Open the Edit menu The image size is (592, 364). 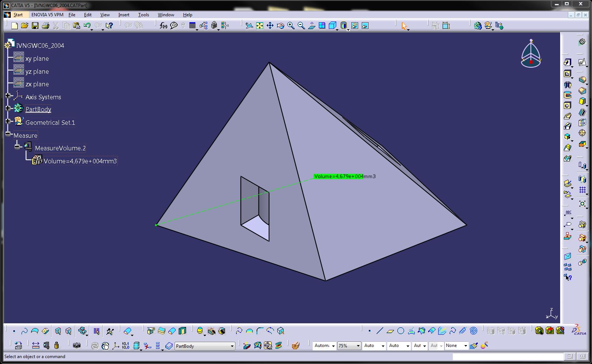[x=88, y=15]
